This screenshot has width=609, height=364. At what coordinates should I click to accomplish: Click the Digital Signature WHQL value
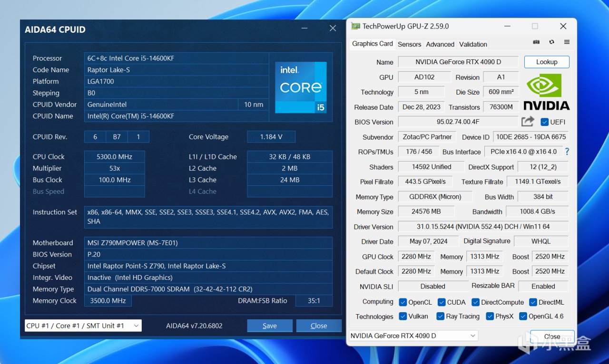click(x=541, y=241)
